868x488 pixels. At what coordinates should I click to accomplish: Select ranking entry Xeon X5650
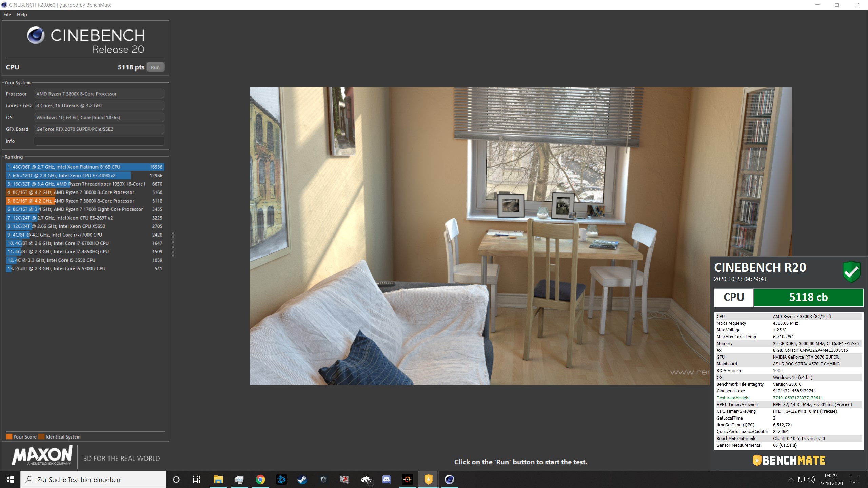(85, 226)
